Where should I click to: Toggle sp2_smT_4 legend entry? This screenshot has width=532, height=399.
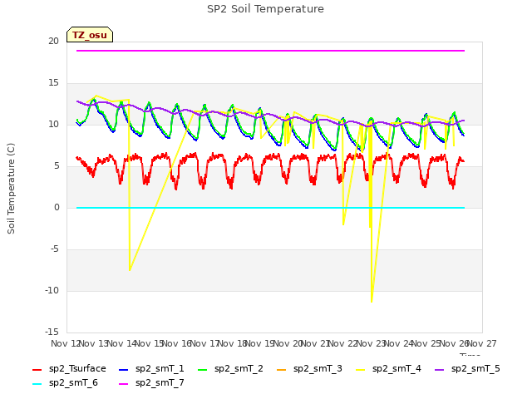pos(388,368)
